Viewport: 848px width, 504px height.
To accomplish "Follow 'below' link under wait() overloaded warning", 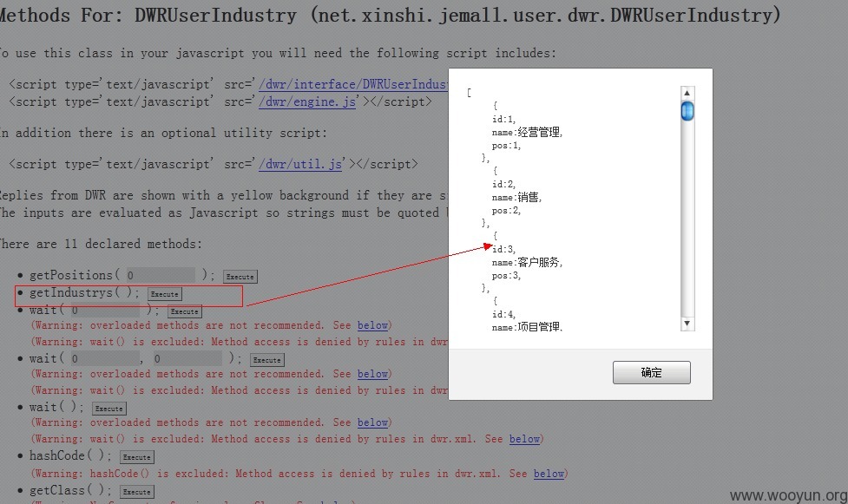I will [x=372, y=422].
